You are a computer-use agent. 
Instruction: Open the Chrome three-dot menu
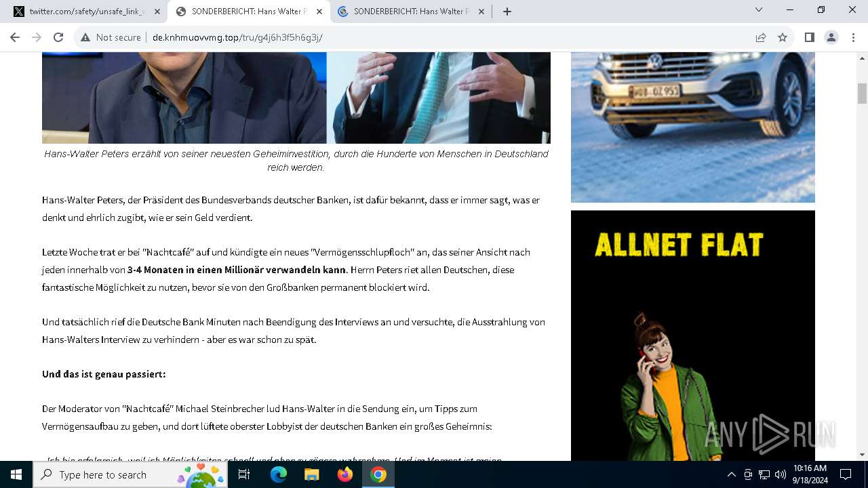coord(852,37)
